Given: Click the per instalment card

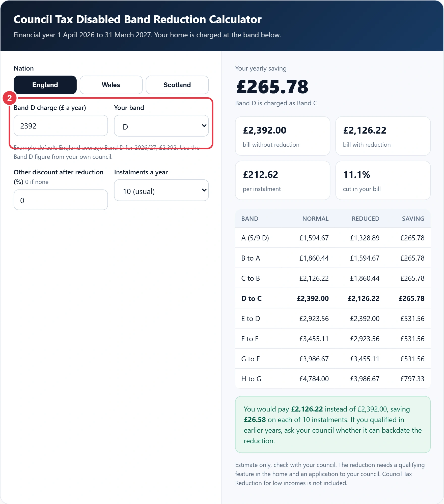Looking at the screenshot, I should click(283, 180).
